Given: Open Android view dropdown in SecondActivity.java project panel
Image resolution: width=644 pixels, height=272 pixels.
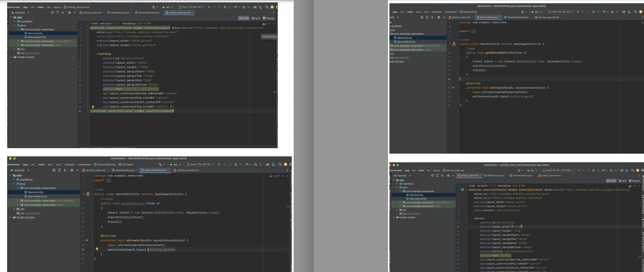Looking at the screenshot, I should click(19, 170).
